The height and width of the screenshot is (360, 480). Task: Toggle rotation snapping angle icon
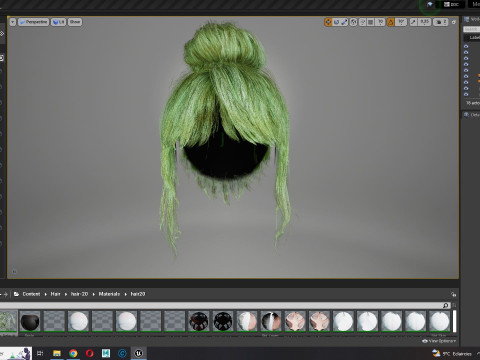tap(391, 22)
